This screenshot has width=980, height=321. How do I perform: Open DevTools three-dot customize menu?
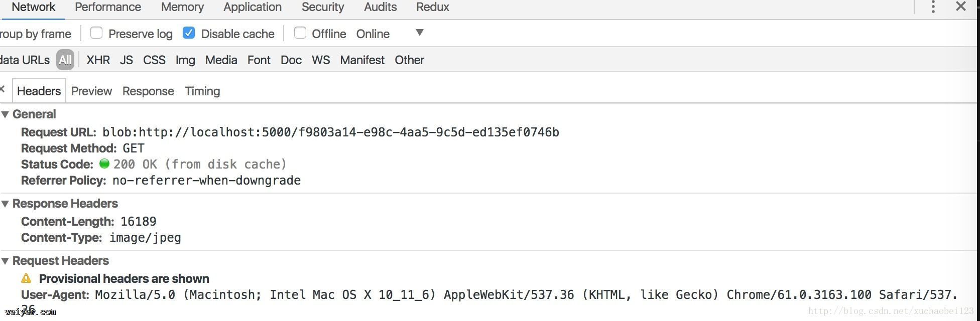click(x=933, y=7)
